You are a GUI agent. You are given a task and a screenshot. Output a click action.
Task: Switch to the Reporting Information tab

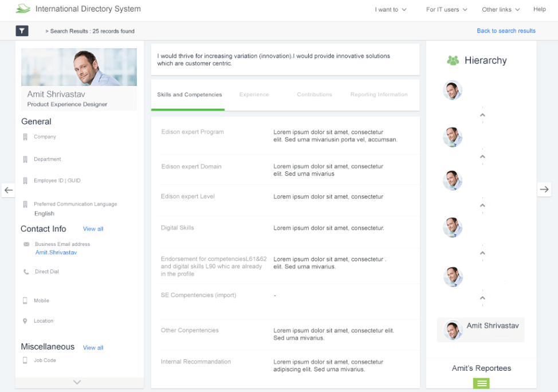(x=379, y=95)
